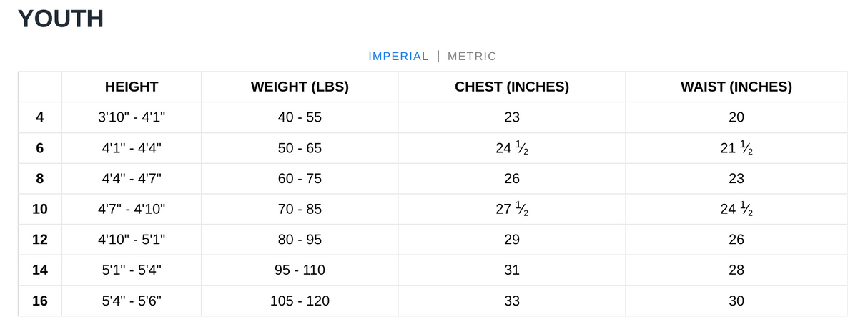Click the waist value 28 cell
The height and width of the screenshot is (332, 868).
[736, 270]
